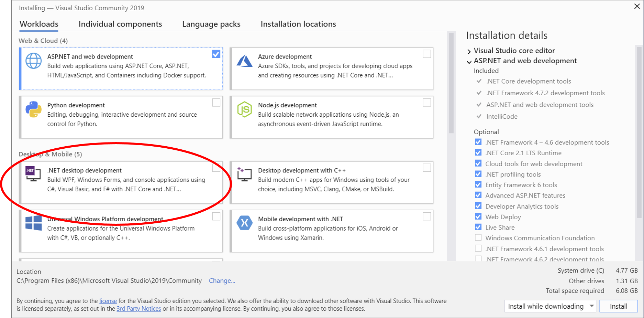Check the Universal Windows Platform development box

pos(216,216)
